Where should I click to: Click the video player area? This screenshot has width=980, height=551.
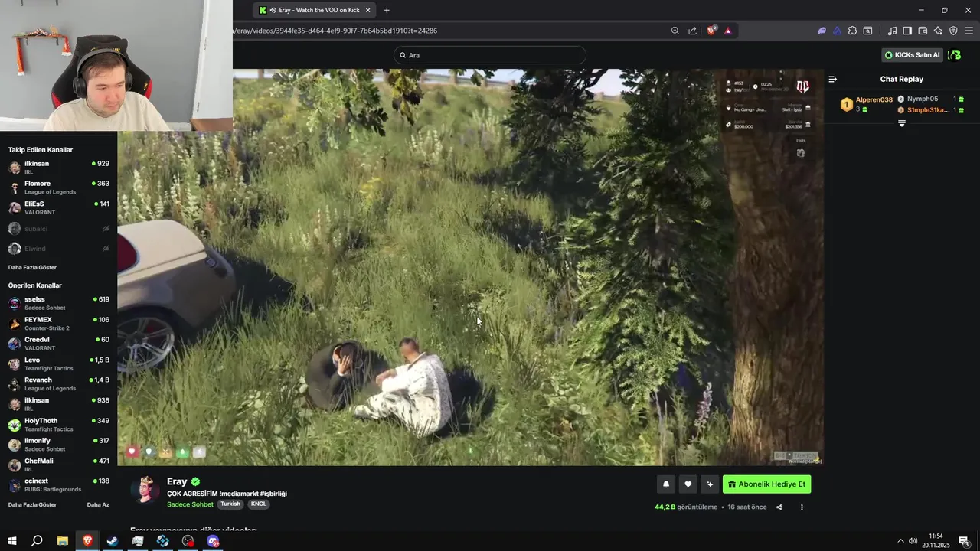(471, 267)
